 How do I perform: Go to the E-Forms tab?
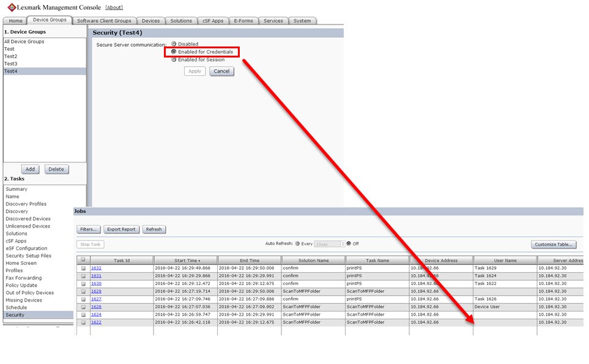[x=243, y=21]
